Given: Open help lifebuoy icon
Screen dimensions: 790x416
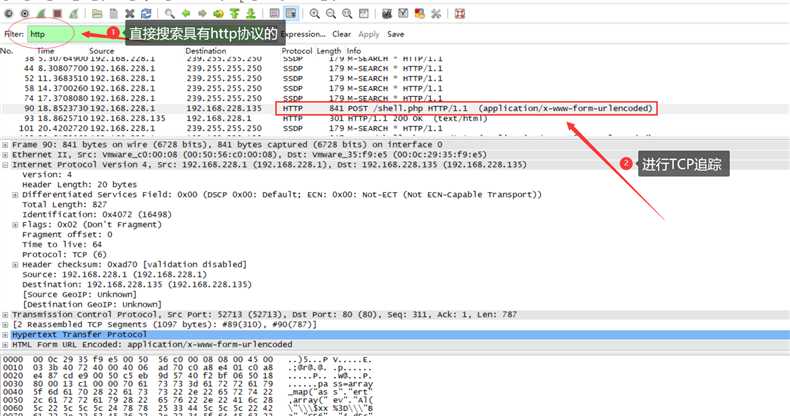Looking at the screenshot, I should pyautogui.click(x=459, y=14).
